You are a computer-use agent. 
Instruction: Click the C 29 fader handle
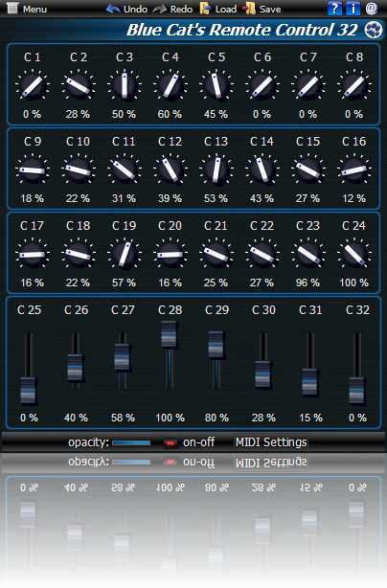(x=216, y=344)
